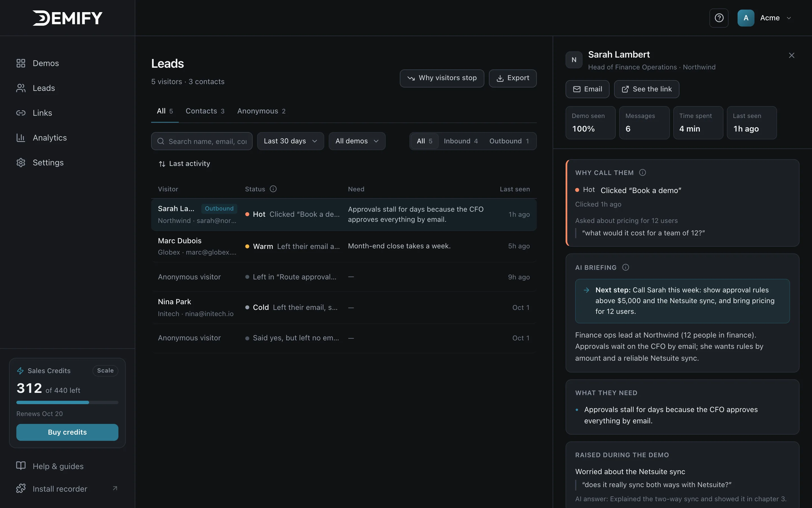Click See the link button
This screenshot has width=812, height=508.
(646, 89)
